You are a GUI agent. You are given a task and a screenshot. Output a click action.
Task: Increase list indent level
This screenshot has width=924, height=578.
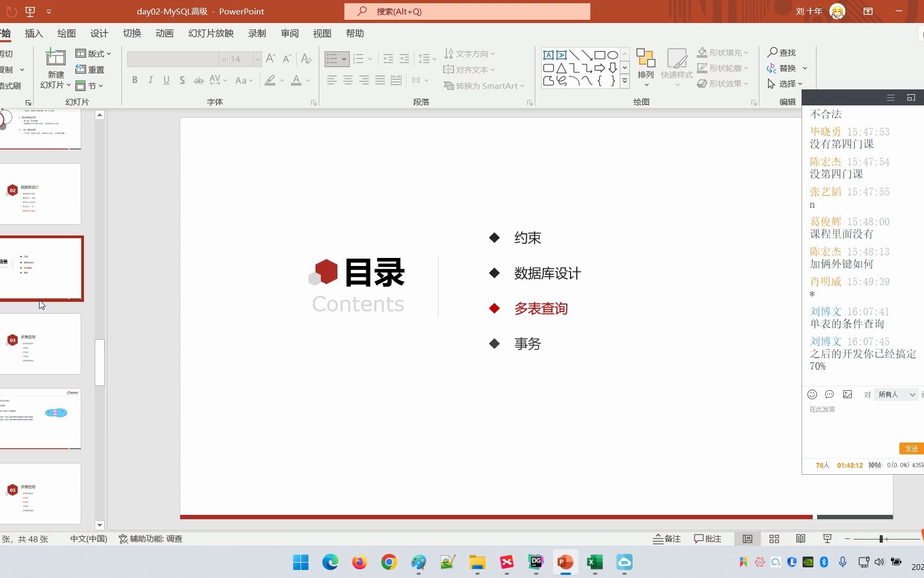pyautogui.click(x=404, y=59)
